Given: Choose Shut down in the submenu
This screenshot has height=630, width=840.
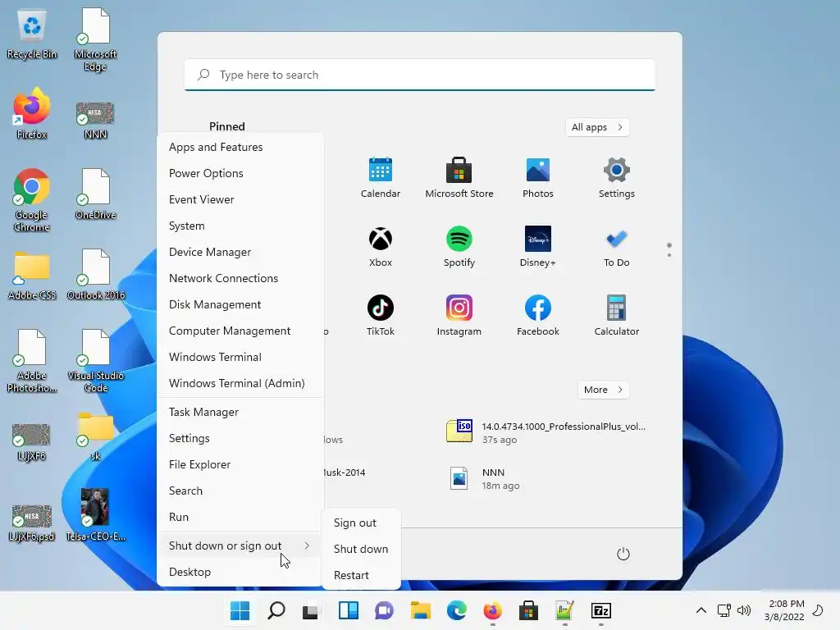Looking at the screenshot, I should 361,549.
